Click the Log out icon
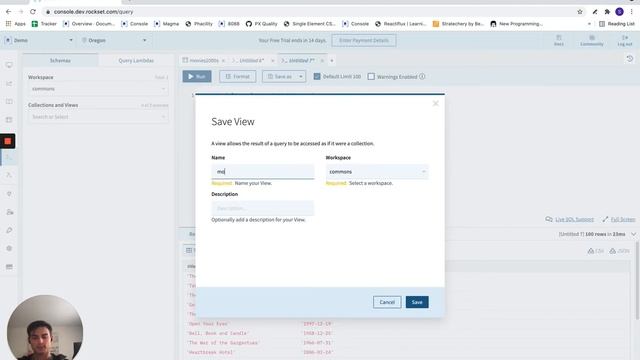Image resolution: width=640 pixels, height=360 pixels. [624, 40]
